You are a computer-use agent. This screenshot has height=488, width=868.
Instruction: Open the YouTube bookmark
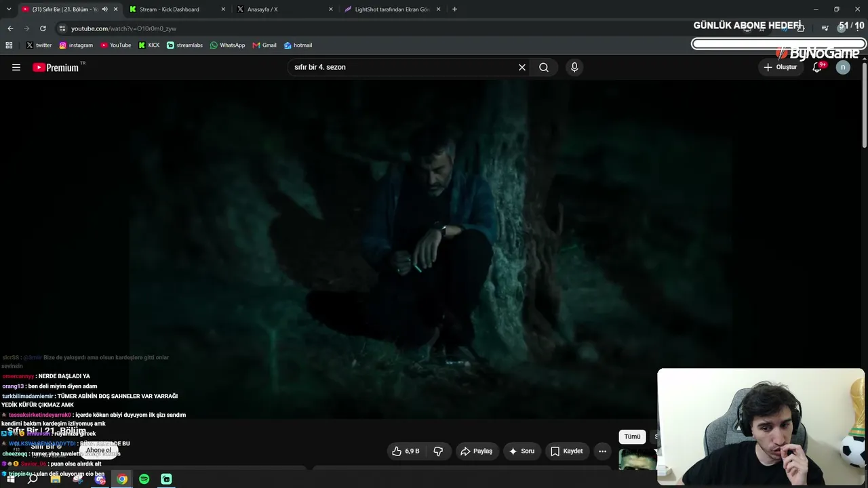pos(116,45)
